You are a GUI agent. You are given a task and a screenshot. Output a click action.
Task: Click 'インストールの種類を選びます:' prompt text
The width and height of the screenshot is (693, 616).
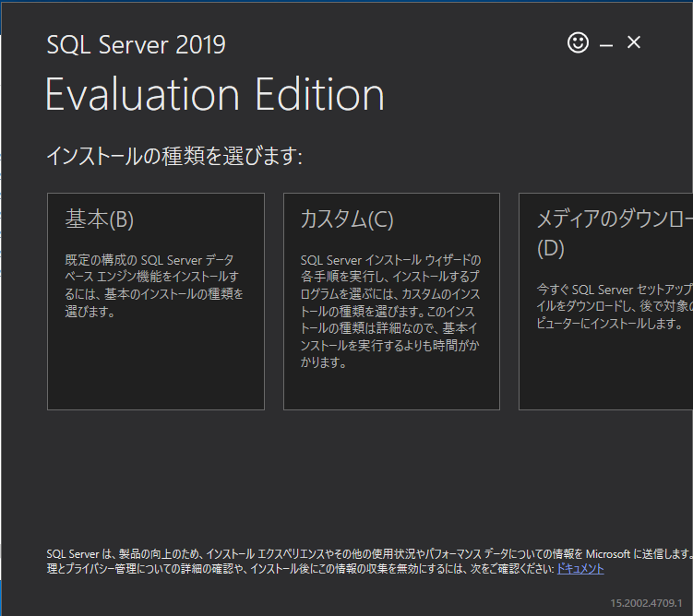click(x=174, y=156)
